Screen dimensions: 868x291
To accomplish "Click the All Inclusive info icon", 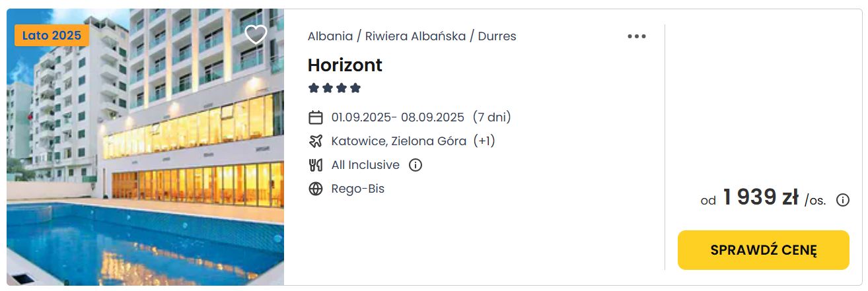I will pos(416,165).
